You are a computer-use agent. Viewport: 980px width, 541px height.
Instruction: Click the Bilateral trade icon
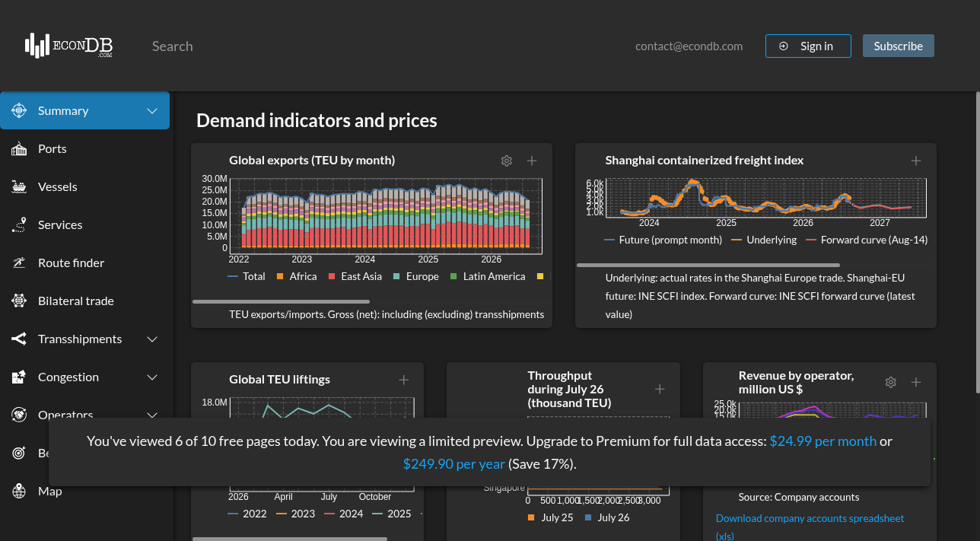pos(19,301)
